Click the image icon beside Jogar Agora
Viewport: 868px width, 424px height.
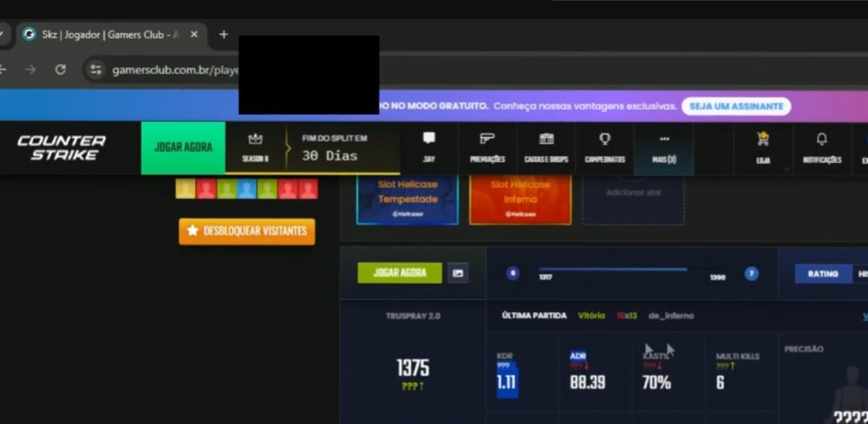458,273
